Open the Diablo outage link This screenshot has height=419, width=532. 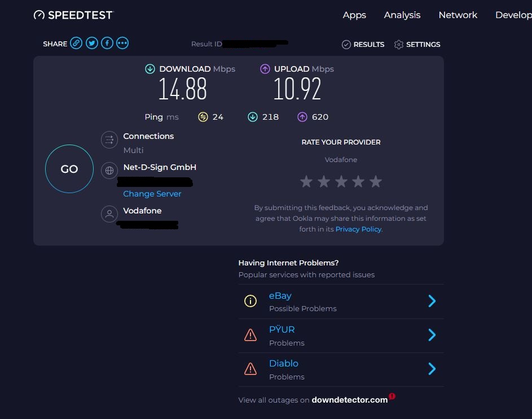284,363
